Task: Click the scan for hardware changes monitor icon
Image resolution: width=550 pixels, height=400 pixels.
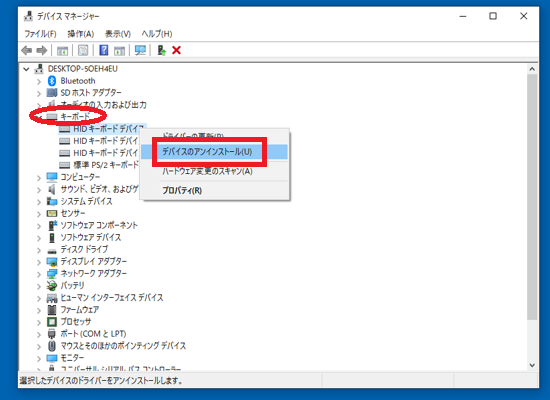Action: pos(140,50)
